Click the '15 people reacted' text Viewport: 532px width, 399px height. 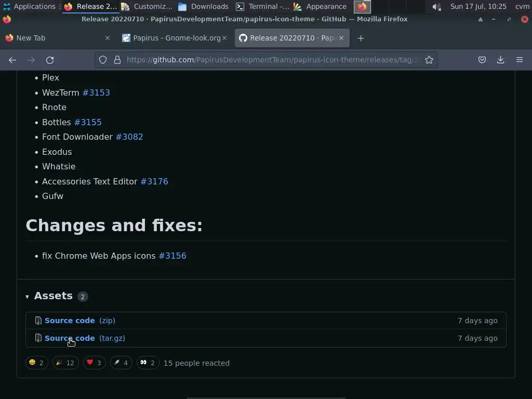[x=196, y=363]
